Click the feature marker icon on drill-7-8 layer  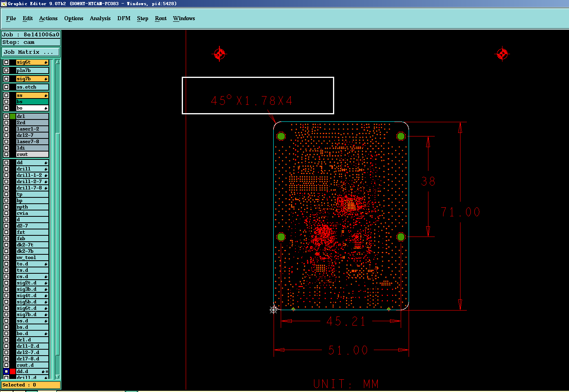pos(46,188)
